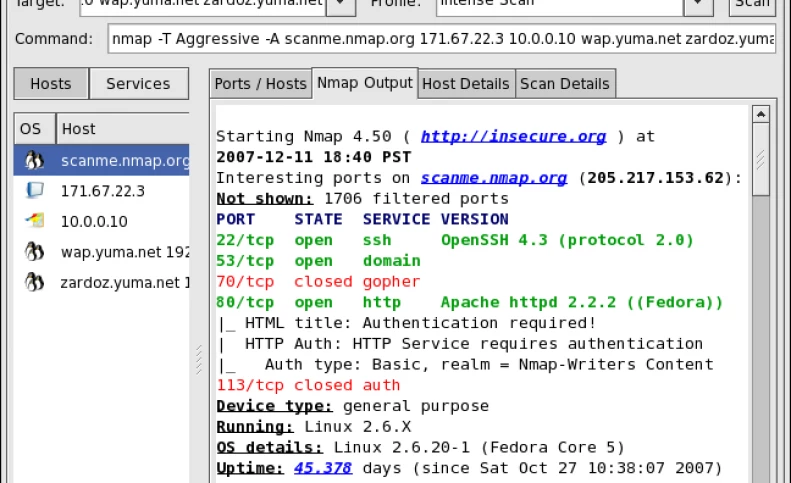The height and width of the screenshot is (483, 791).
Task: Click the 'HTTP Auth: HTTP Service requires authentication' line
Action: tap(460, 344)
